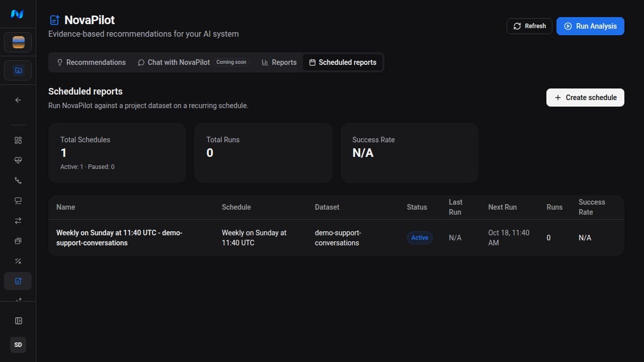This screenshot has width=644, height=362.
Task: Select the highlighted NovaPilot sidebar icon
Action: click(18, 281)
